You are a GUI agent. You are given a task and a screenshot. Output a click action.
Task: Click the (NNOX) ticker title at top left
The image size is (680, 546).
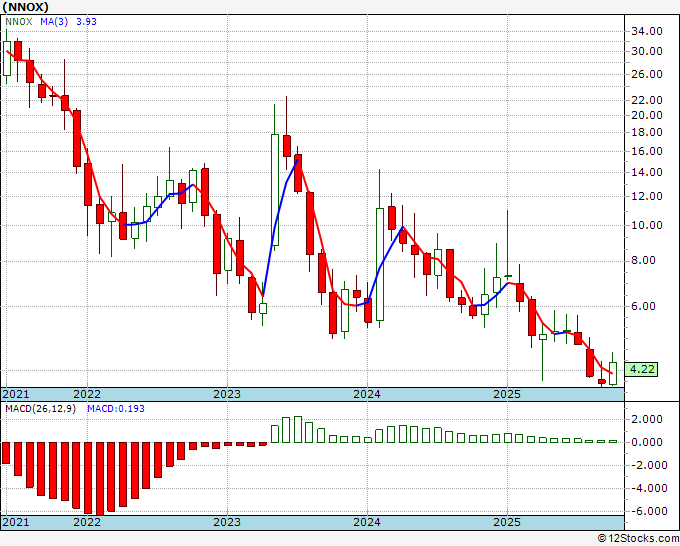pyautogui.click(x=28, y=6)
